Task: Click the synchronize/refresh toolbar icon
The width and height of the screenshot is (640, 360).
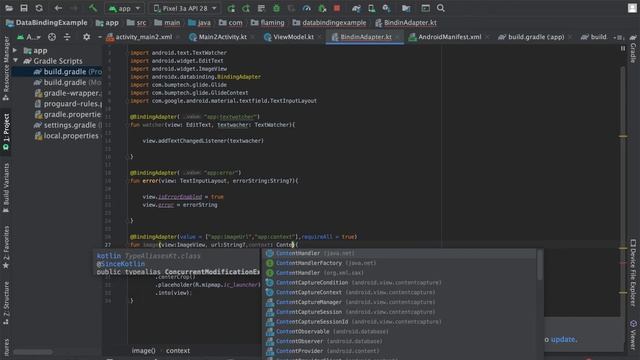Action: coord(39,8)
